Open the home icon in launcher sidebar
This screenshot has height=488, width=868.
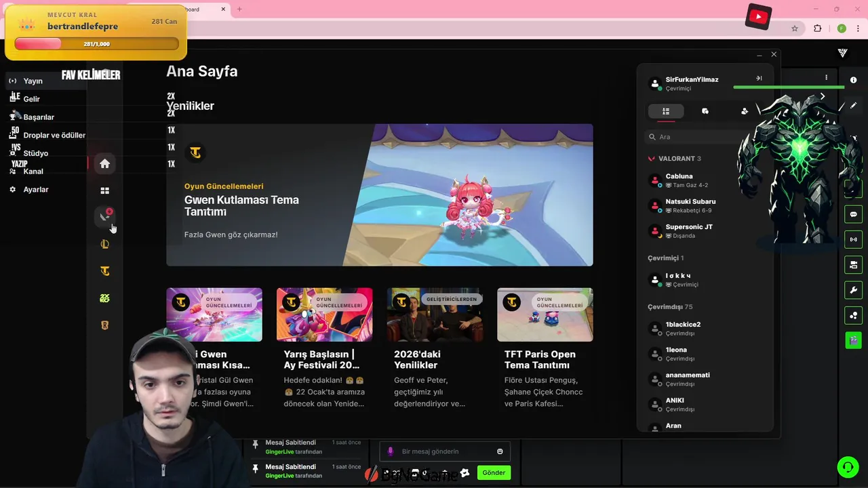pyautogui.click(x=104, y=163)
